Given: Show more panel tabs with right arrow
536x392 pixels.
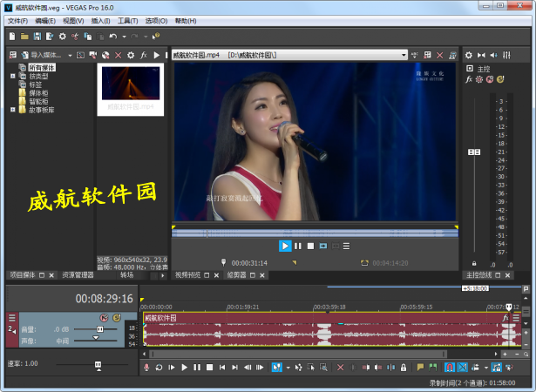Looking at the screenshot, I should tap(163, 275).
